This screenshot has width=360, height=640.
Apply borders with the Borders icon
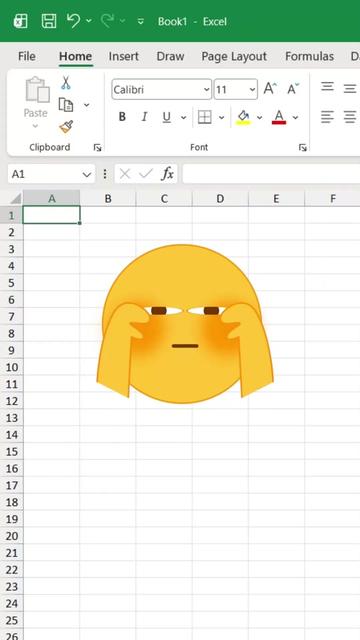coord(204,117)
